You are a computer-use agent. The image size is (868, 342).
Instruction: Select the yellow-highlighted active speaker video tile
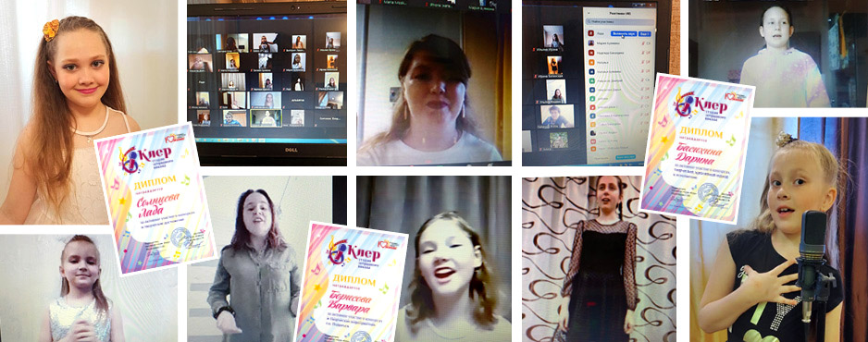click(266, 117)
